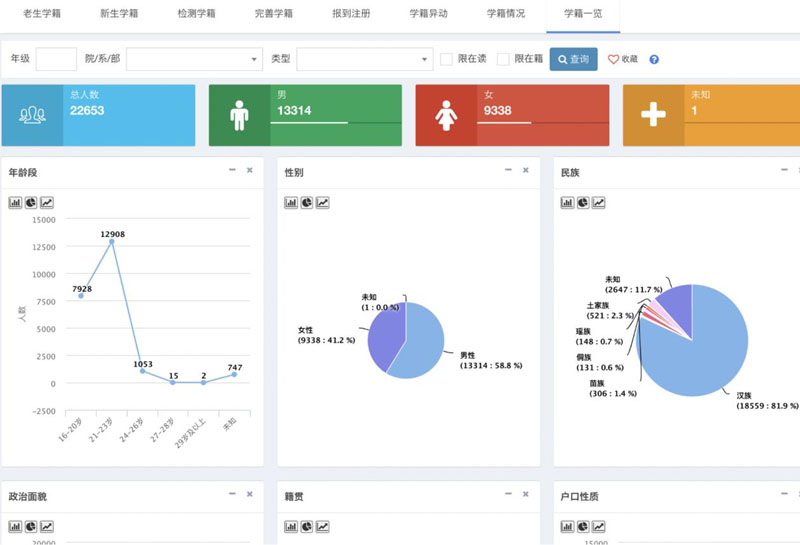Switch 户口性质 panel to bar chart view
The height and width of the screenshot is (545, 800).
(x=567, y=526)
